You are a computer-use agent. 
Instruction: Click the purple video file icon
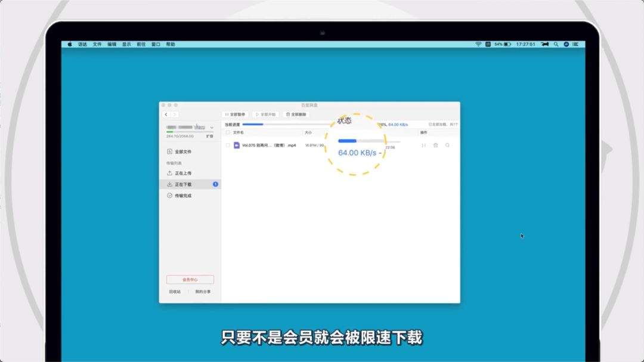tap(237, 146)
